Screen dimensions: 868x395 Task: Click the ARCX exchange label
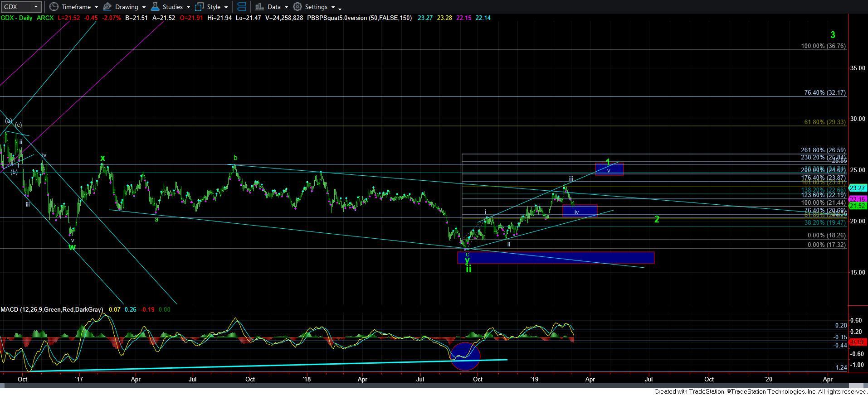click(44, 18)
